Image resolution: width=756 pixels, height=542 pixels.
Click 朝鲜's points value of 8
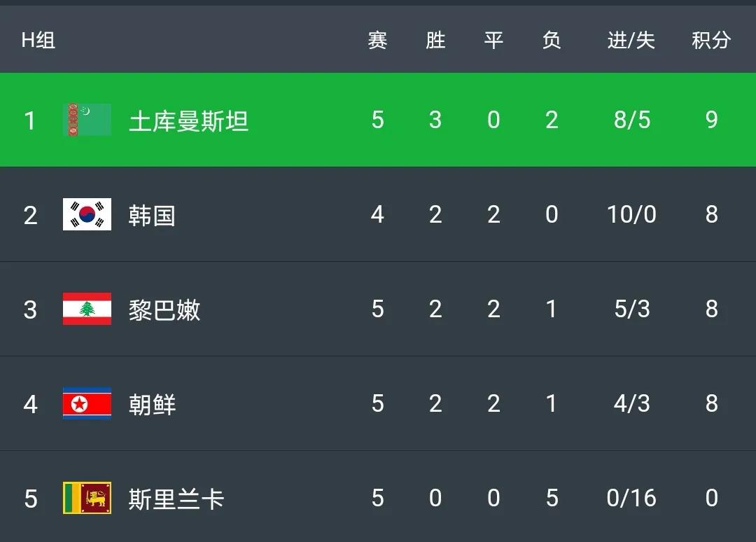(711, 404)
